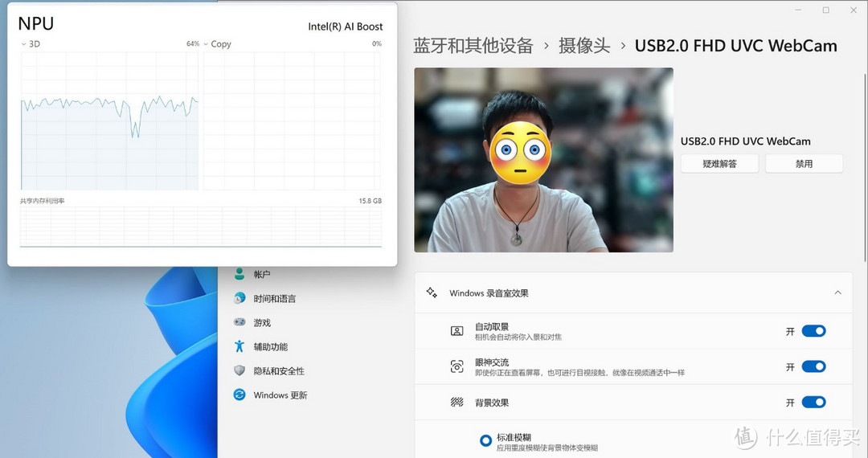
Task: Click the 共享内存利用率 label
Action: [x=42, y=201]
